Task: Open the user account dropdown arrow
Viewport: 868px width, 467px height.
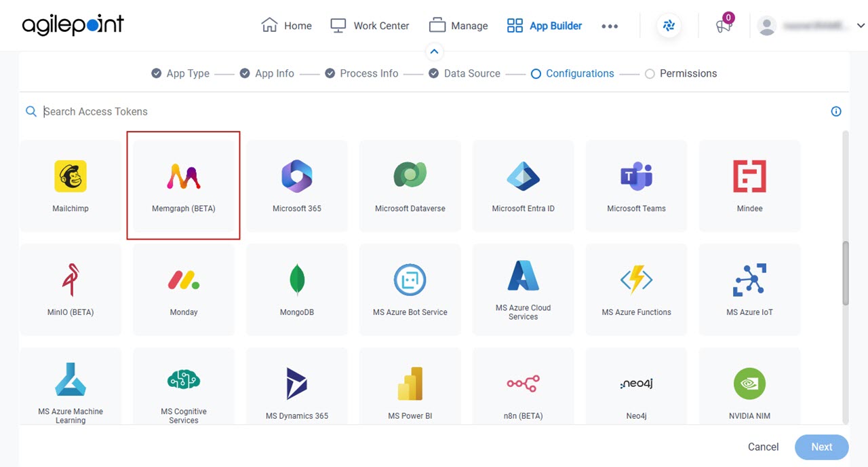Action: [x=861, y=26]
